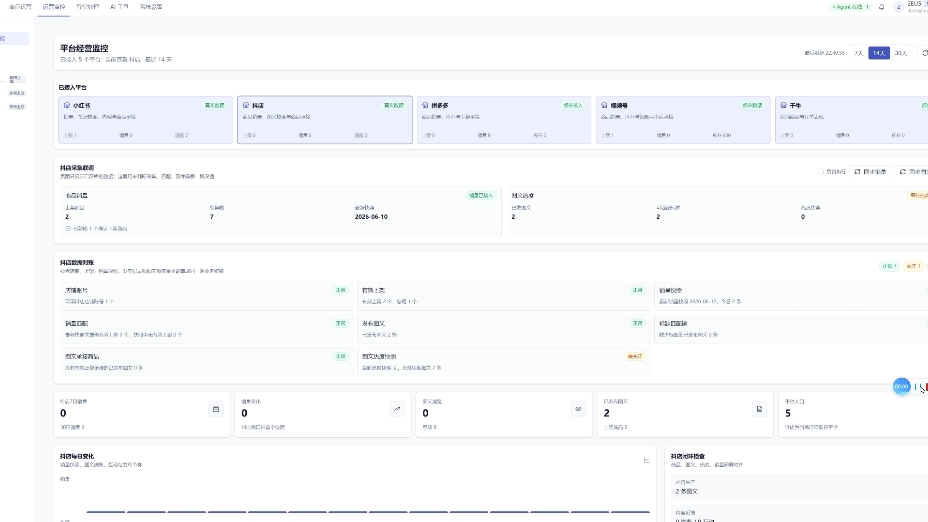
Task: Select the 视频号 platform card
Action: point(683,120)
